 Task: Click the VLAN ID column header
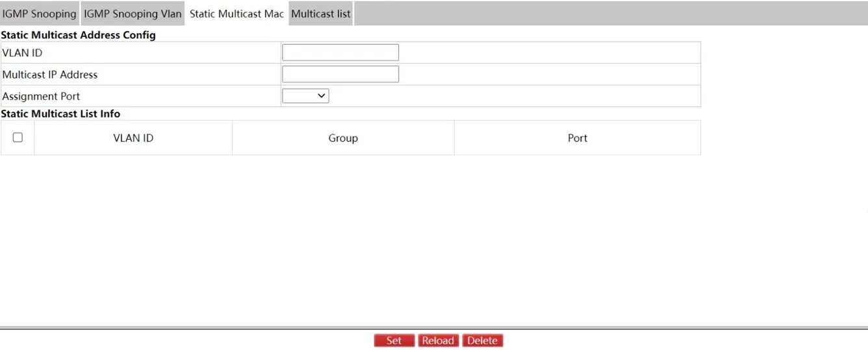(133, 138)
